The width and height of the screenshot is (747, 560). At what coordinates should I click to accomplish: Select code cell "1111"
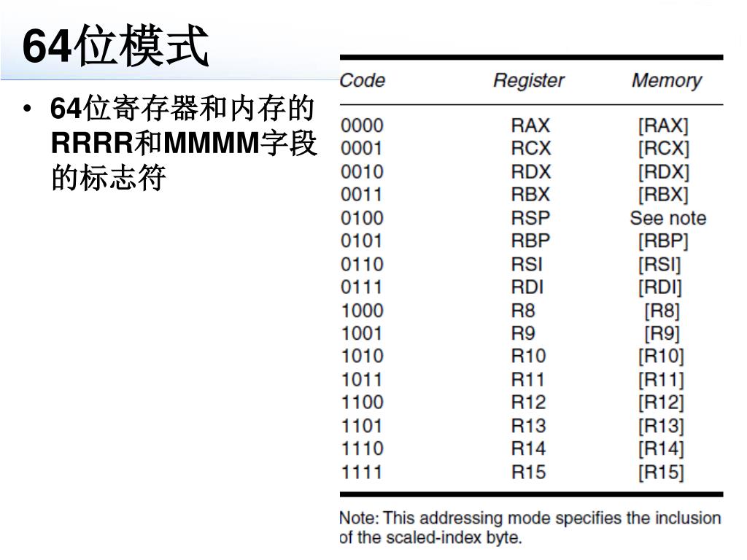pyautogui.click(x=362, y=472)
